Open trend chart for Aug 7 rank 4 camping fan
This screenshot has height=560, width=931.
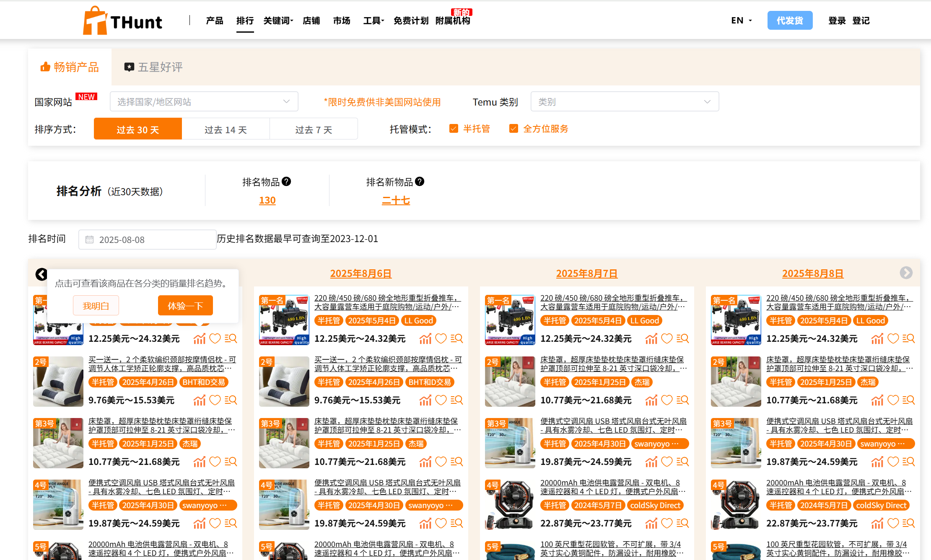(x=651, y=523)
